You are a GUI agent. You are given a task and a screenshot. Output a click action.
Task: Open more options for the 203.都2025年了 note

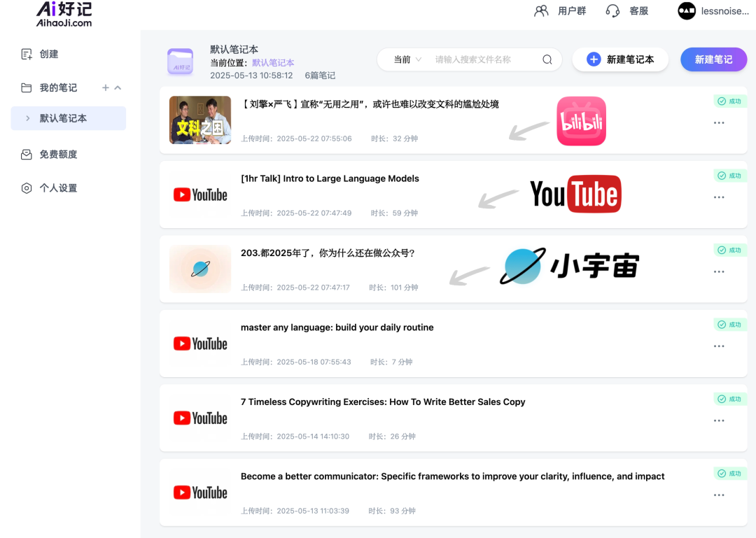(719, 272)
